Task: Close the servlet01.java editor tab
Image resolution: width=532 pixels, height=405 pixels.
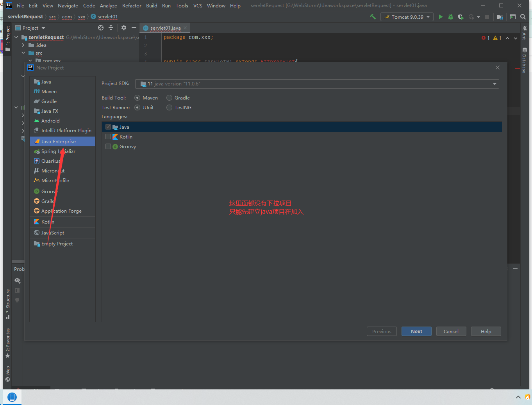Action: coord(185,28)
